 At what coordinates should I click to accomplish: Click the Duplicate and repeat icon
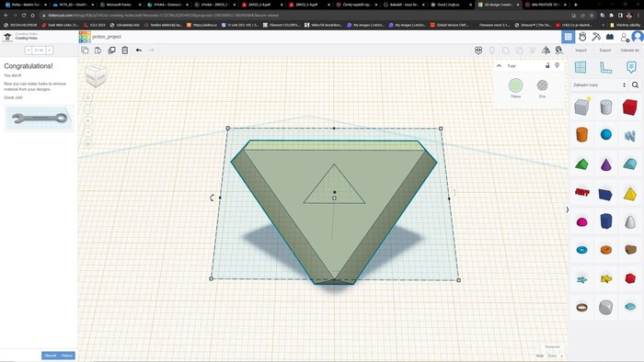[111, 50]
